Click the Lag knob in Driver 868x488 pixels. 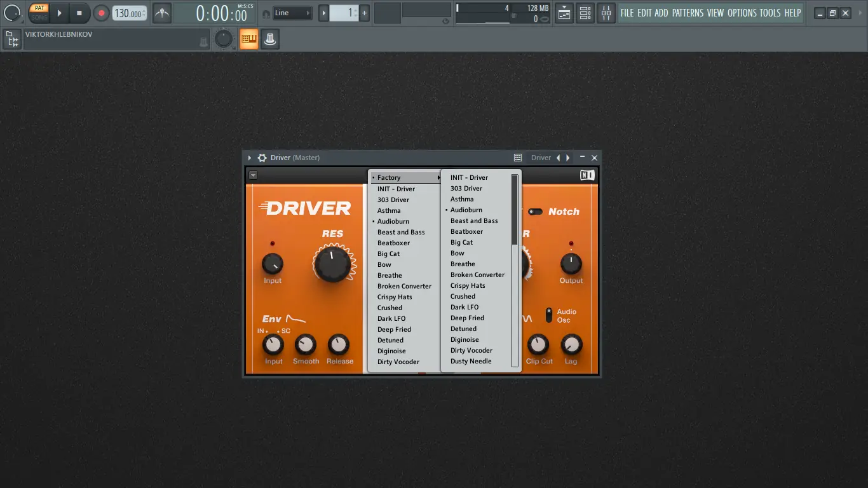571,345
